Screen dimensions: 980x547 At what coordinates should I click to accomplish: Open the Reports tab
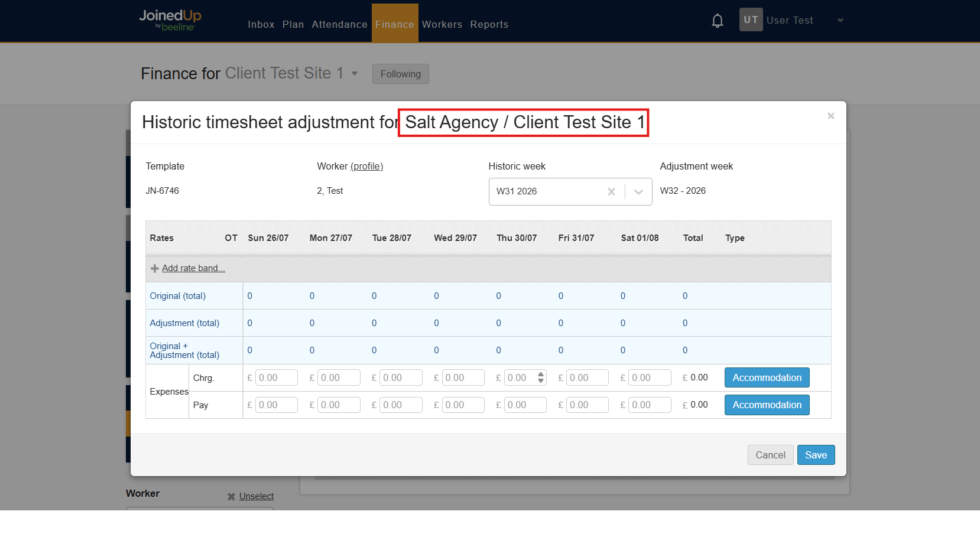point(489,24)
